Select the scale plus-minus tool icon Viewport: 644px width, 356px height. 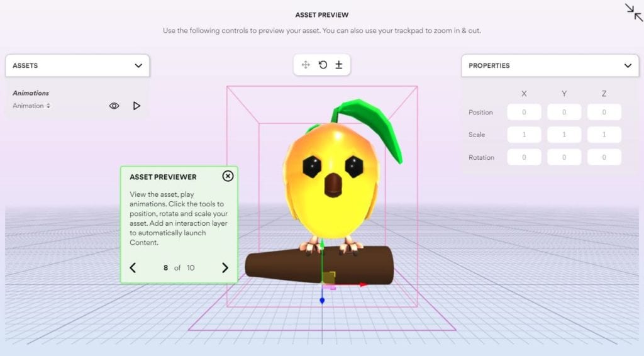tap(338, 65)
